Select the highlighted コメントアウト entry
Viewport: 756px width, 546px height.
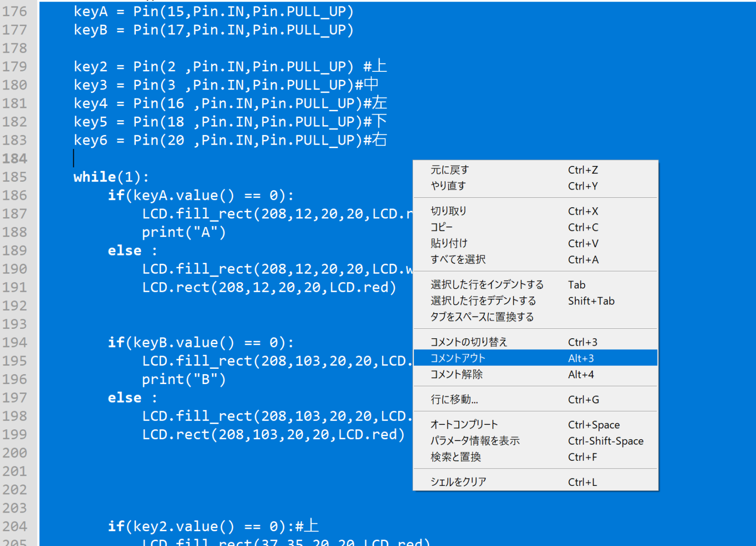pos(457,358)
